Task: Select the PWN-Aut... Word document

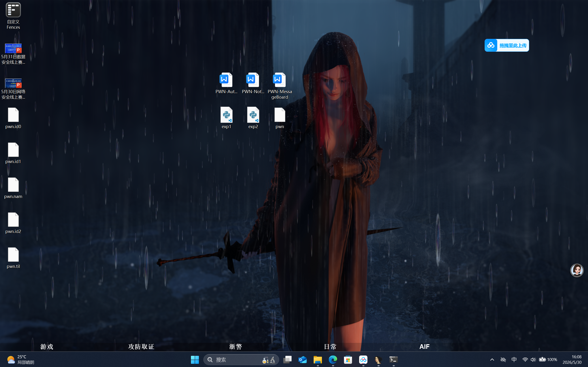Action: pos(226,83)
